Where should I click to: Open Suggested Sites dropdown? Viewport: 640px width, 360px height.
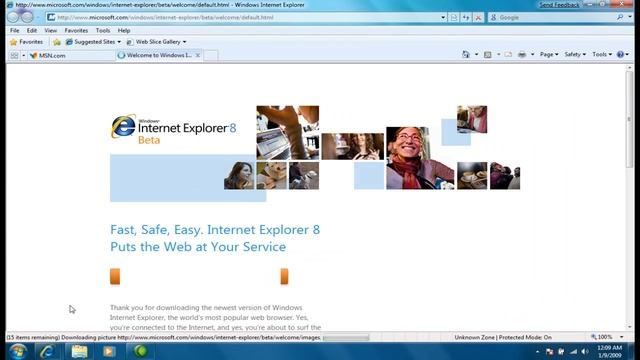tap(93, 42)
